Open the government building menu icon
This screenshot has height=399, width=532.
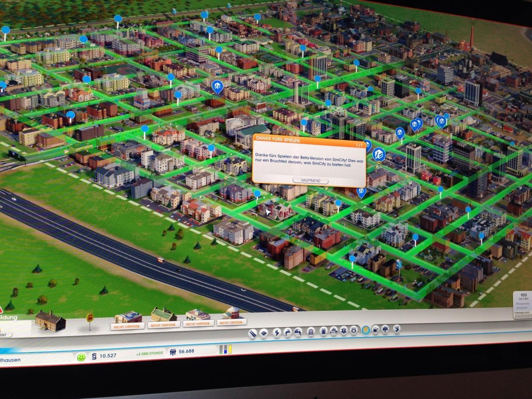(311, 332)
